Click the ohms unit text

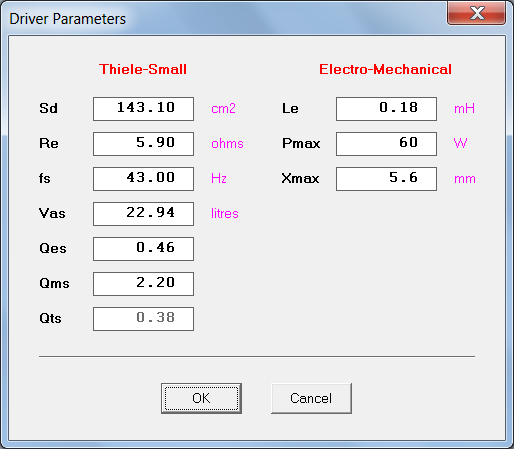pos(227,144)
